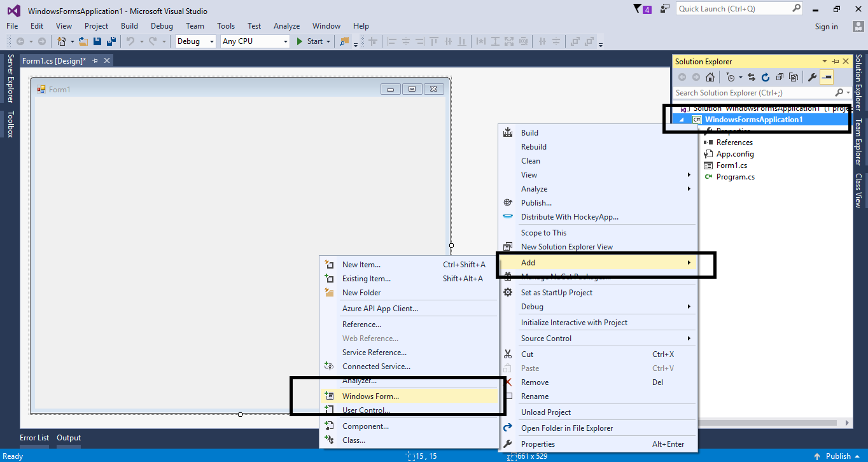Pin the Form1.cs [Design] tab
The height and width of the screenshot is (462, 868).
click(x=95, y=61)
